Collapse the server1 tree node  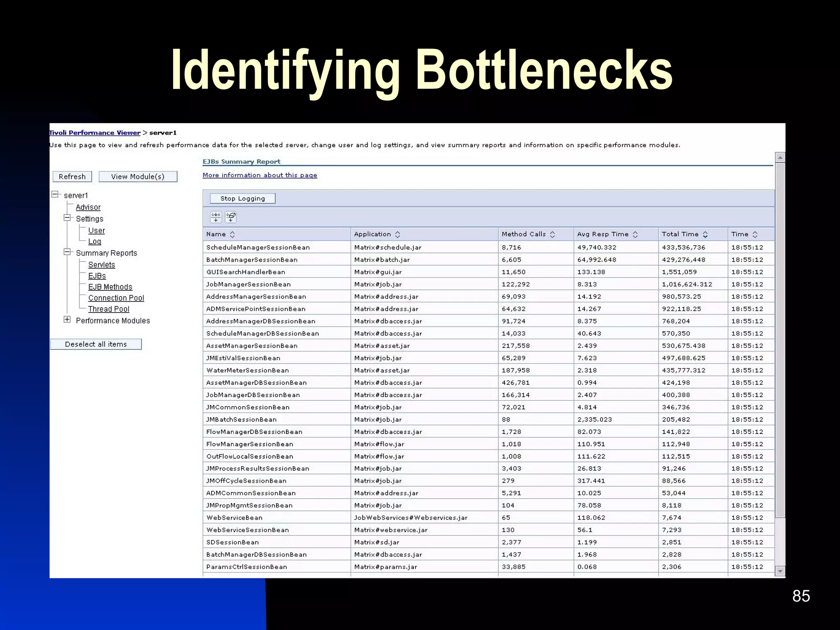coord(55,194)
